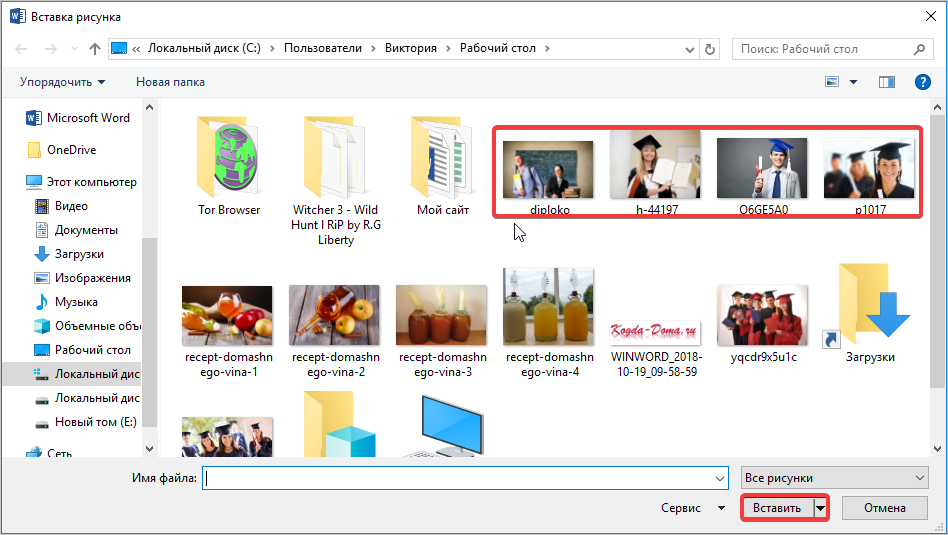Click the Вставить button
The width and height of the screenshot is (948, 535).
(x=777, y=508)
